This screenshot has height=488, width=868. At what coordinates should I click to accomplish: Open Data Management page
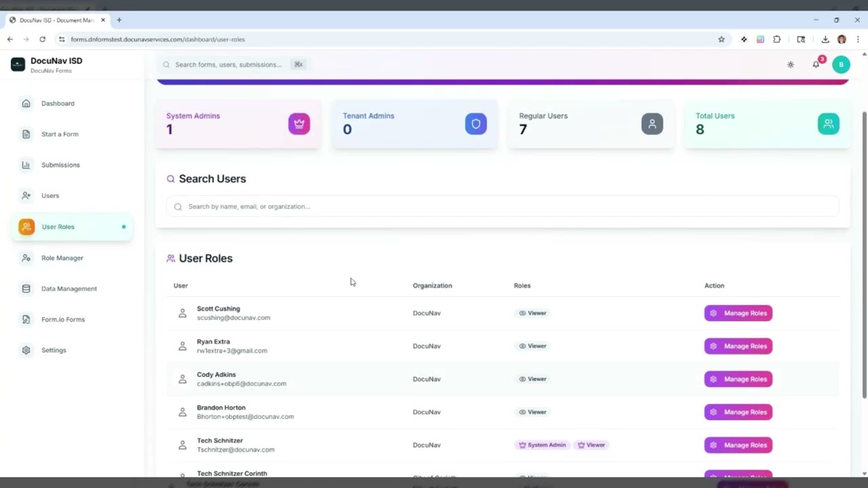click(71, 289)
